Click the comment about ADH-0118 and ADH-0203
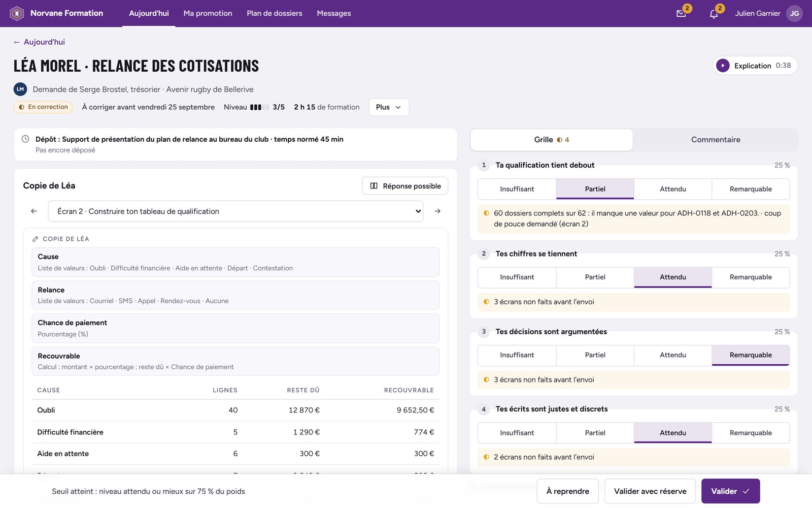Image resolution: width=812 pixels, height=508 pixels. 633,219
